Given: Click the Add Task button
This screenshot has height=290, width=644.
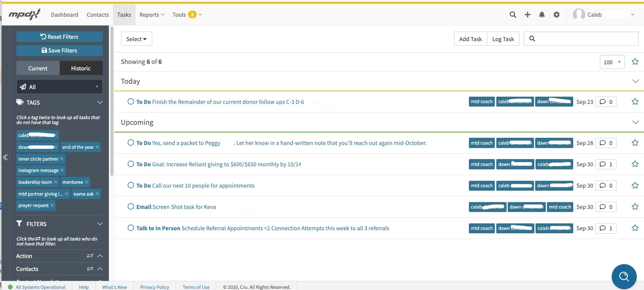Looking at the screenshot, I should click(470, 39).
